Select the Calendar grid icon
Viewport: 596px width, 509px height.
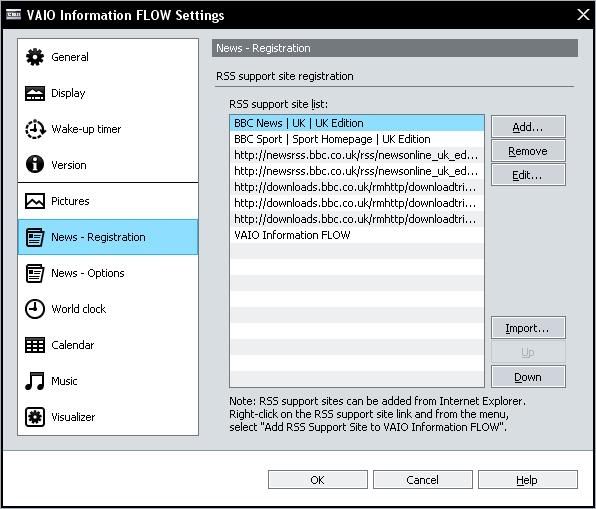[x=35, y=345]
